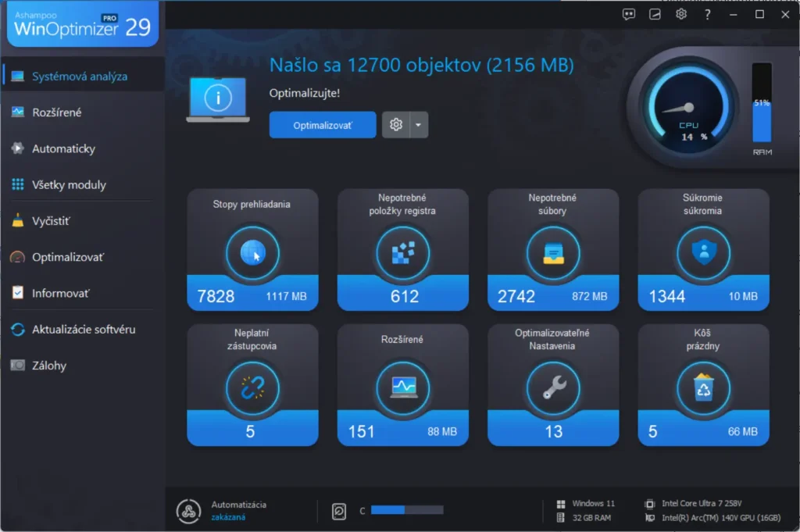Click the 872 MB value
Screen dimensions: 800x532
coord(589,296)
